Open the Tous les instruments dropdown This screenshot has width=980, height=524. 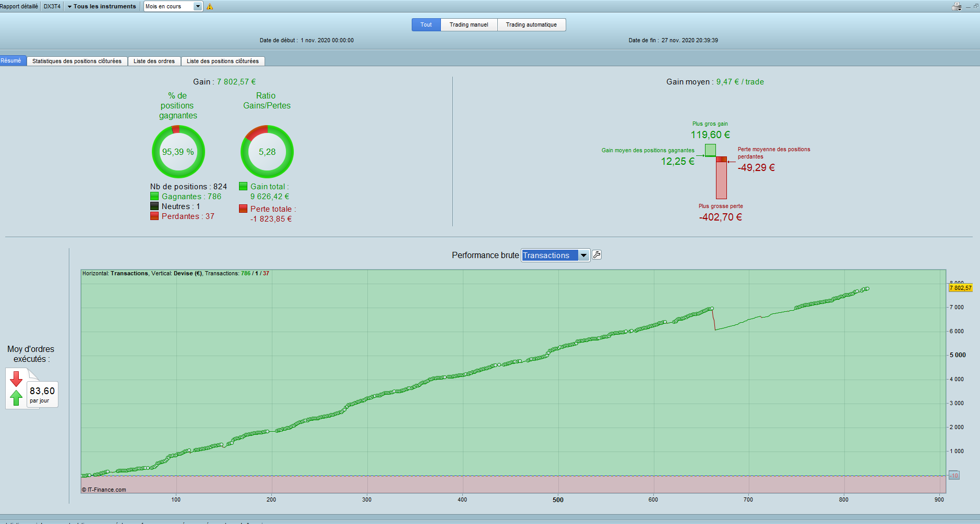click(102, 6)
